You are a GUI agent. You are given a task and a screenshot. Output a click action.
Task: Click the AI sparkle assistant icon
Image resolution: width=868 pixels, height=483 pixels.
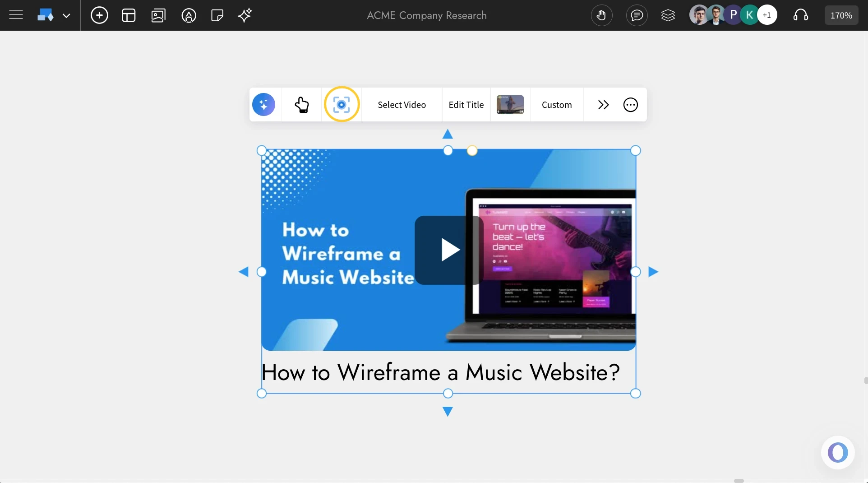(x=245, y=15)
